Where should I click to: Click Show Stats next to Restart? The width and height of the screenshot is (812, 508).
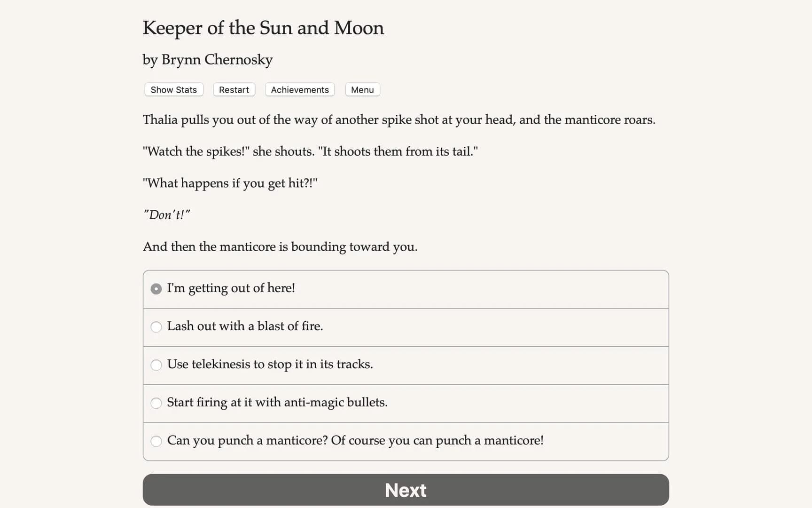173,89
